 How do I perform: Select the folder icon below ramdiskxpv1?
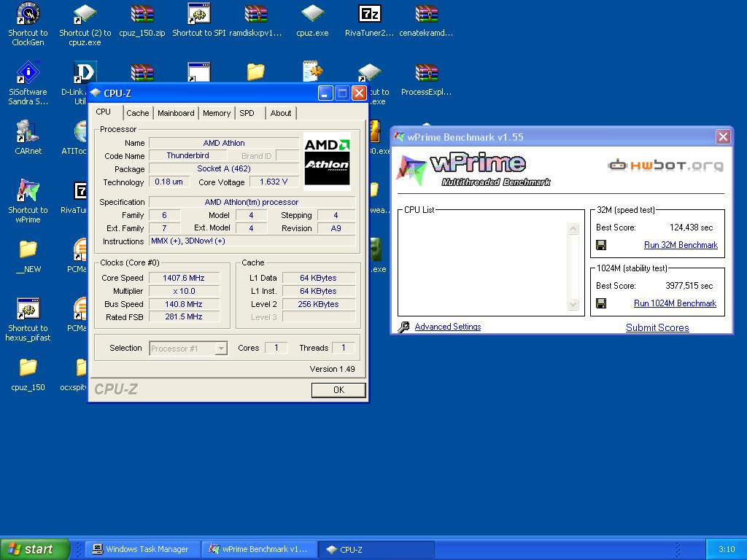256,72
